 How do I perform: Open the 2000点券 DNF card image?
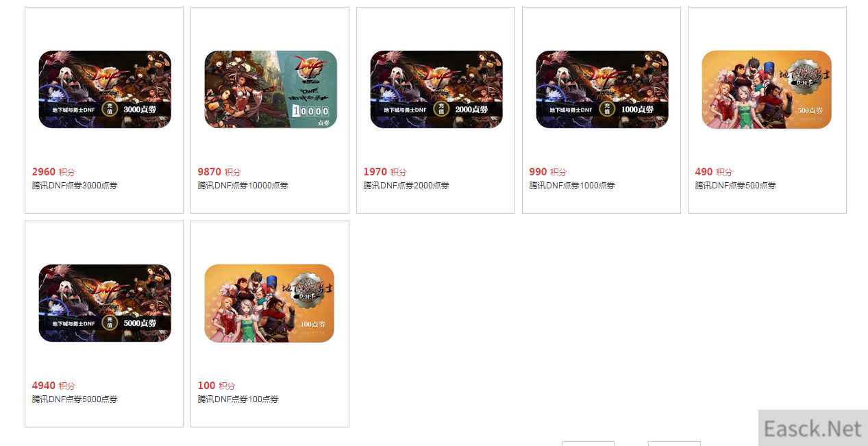click(x=436, y=89)
